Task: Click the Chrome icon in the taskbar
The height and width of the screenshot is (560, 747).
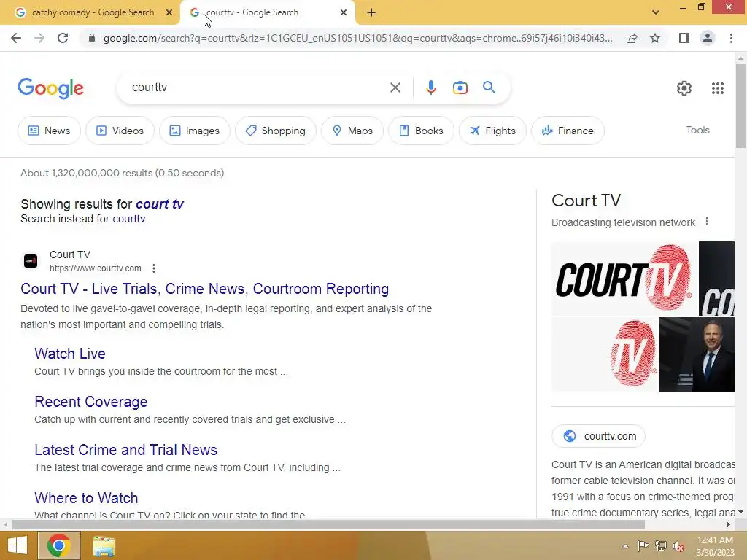Action: coord(59,545)
